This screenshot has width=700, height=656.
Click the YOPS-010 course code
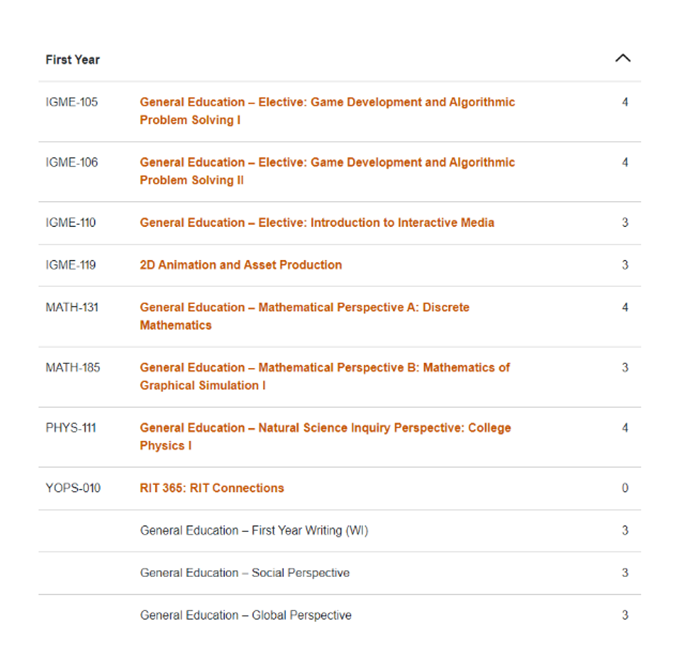point(73,488)
